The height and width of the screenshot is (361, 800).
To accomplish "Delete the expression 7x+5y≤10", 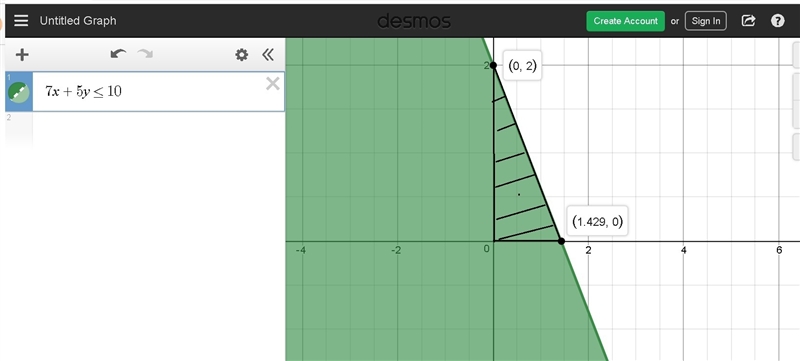I will click(x=273, y=84).
